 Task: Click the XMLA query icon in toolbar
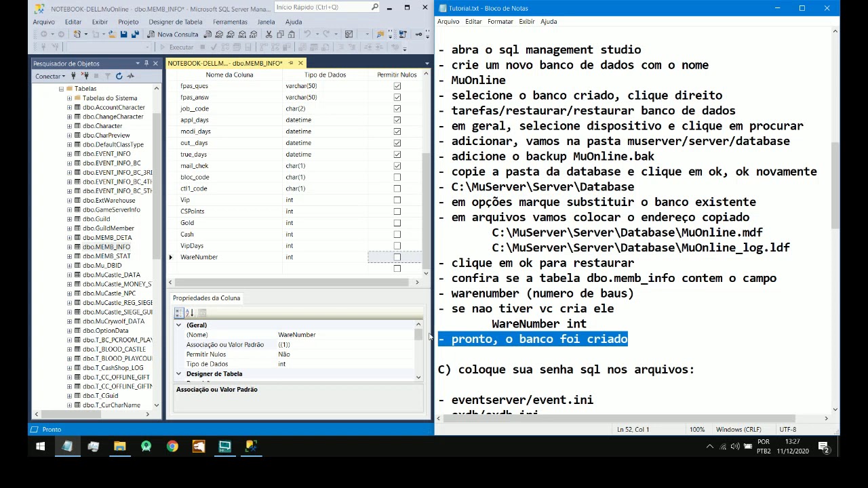tap(241, 34)
